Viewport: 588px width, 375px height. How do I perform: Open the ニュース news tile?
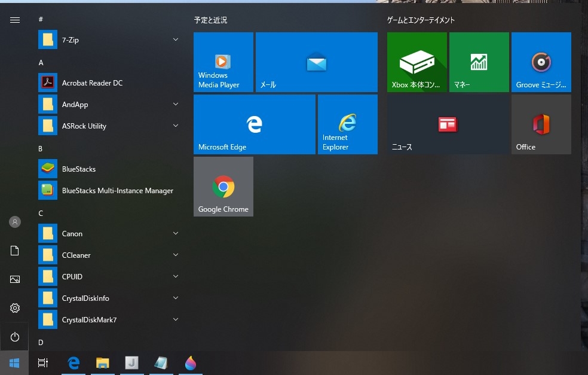point(448,124)
